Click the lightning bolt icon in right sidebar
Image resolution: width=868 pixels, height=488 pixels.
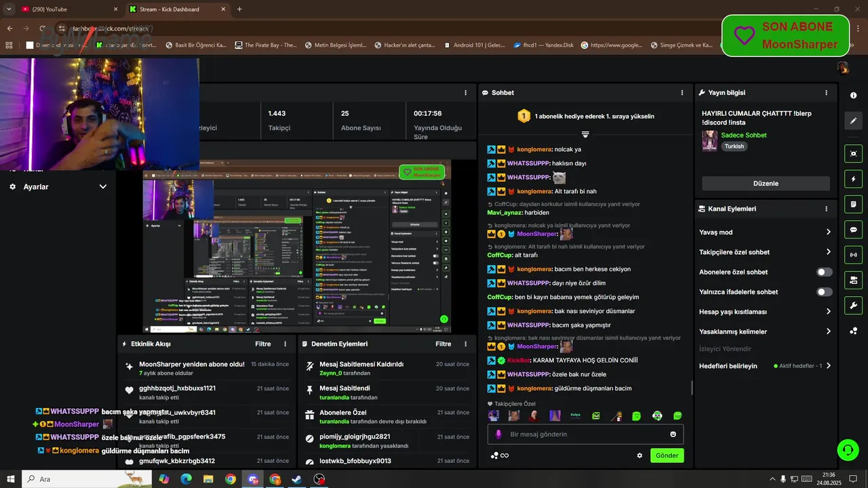pyautogui.click(x=853, y=179)
